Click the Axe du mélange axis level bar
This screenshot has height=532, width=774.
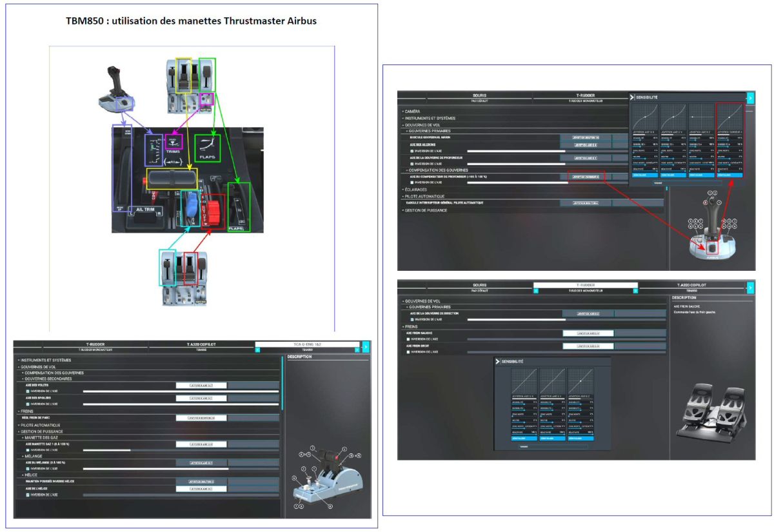click(x=181, y=469)
